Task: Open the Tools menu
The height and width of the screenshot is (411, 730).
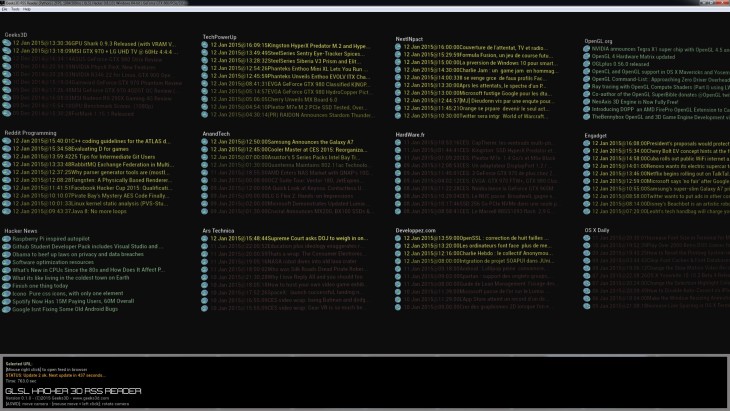Action: click(x=15, y=9)
